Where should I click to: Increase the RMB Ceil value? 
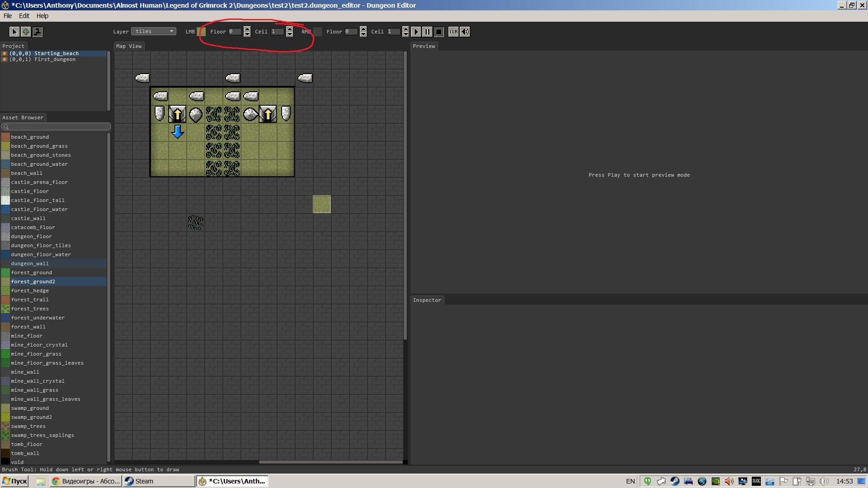pos(406,29)
